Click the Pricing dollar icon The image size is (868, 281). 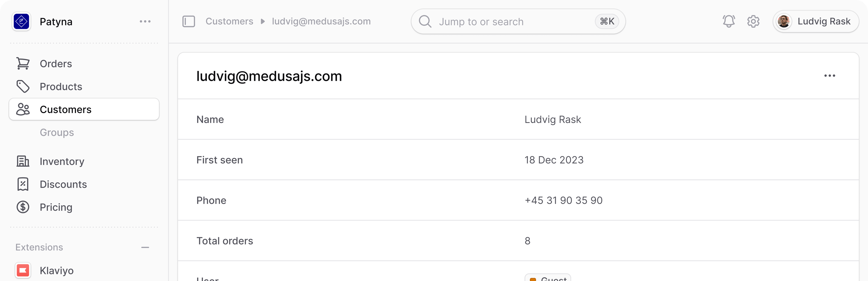(23, 207)
